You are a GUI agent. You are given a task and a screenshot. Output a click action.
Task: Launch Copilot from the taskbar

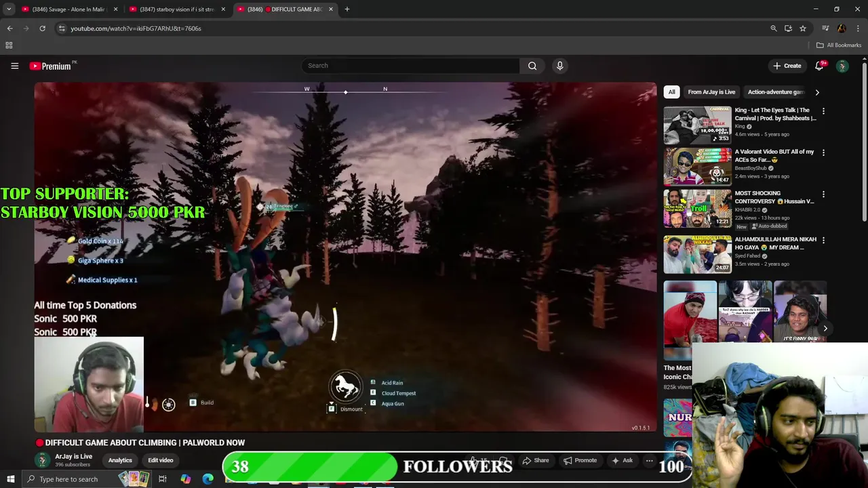tap(186, 479)
